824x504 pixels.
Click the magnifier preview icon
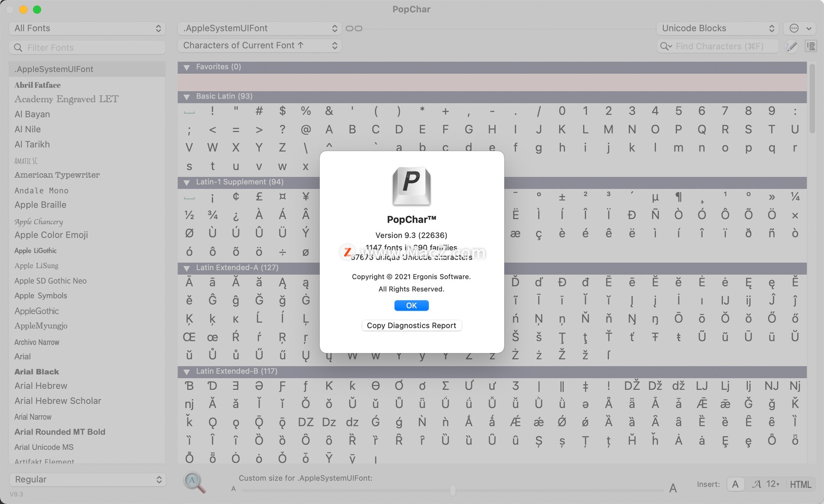click(x=194, y=482)
